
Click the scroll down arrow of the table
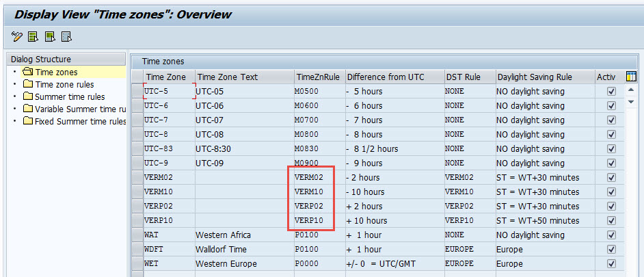[631, 101]
